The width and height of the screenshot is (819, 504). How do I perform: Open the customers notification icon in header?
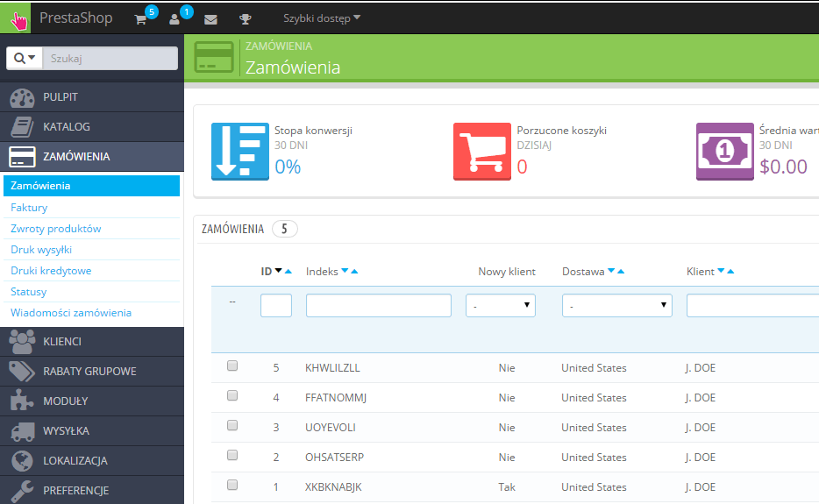pyautogui.click(x=174, y=19)
